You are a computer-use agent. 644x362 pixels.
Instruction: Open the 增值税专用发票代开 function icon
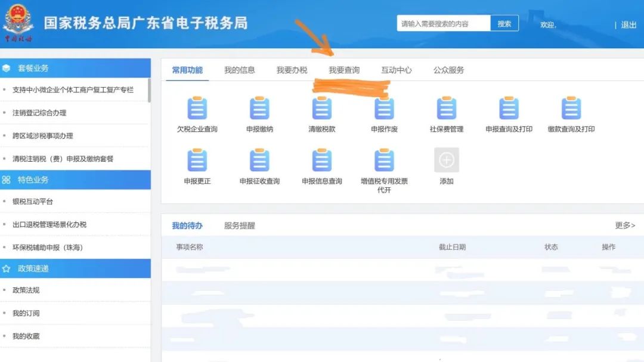pos(385,160)
